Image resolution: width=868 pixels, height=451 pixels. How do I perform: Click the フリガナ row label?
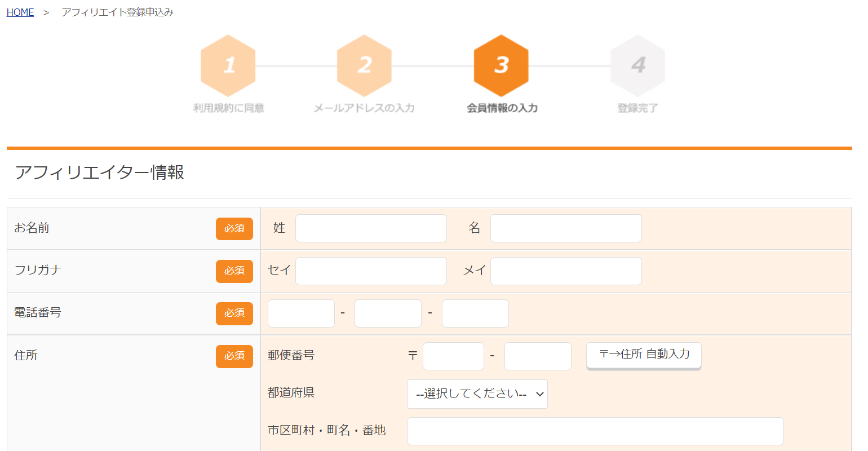[37, 270]
